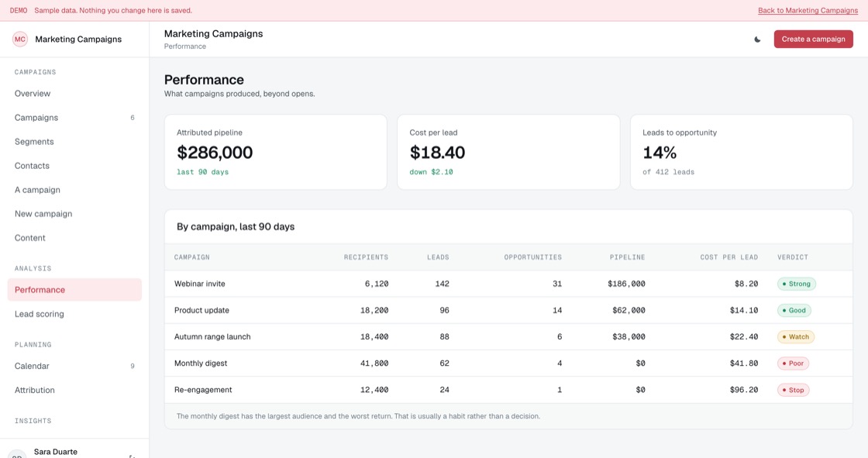This screenshot has width=868, height=458.
Task: Click Cost per lead column header
Action: click(729, 257)
